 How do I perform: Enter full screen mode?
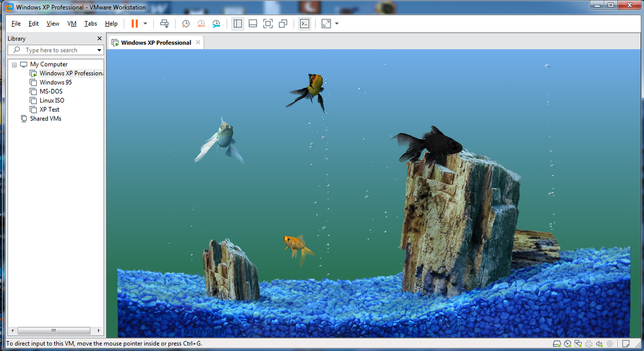(268, 24)
